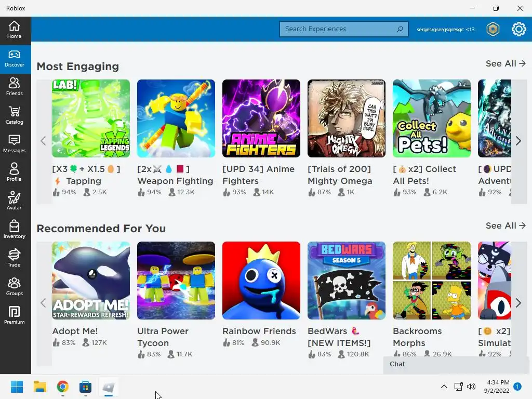Open Collect All Pets thumbnail

click(x=432, y=118)
